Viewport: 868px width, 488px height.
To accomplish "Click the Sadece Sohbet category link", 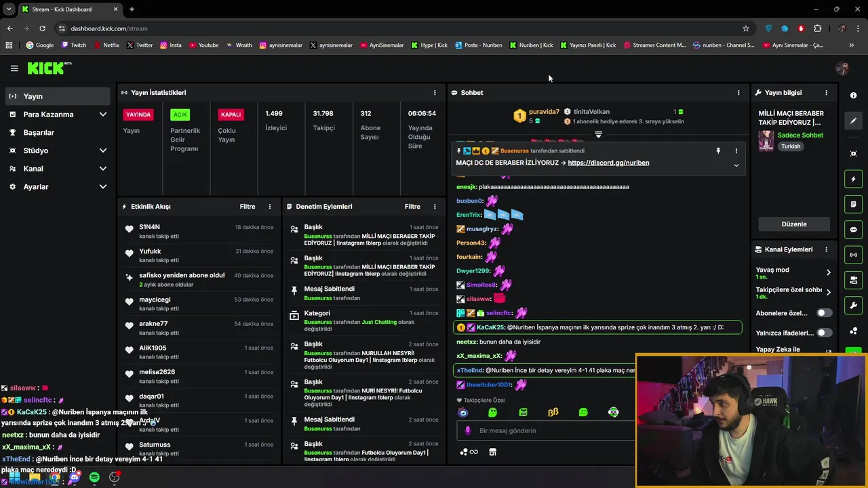I will 800,135.
